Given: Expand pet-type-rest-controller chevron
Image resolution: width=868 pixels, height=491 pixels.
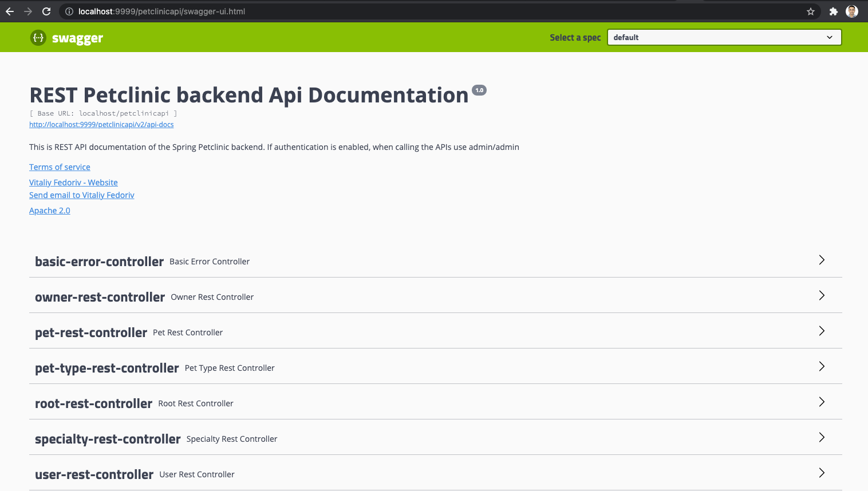Looking at the screenshot, I should (x=822, y=366).
